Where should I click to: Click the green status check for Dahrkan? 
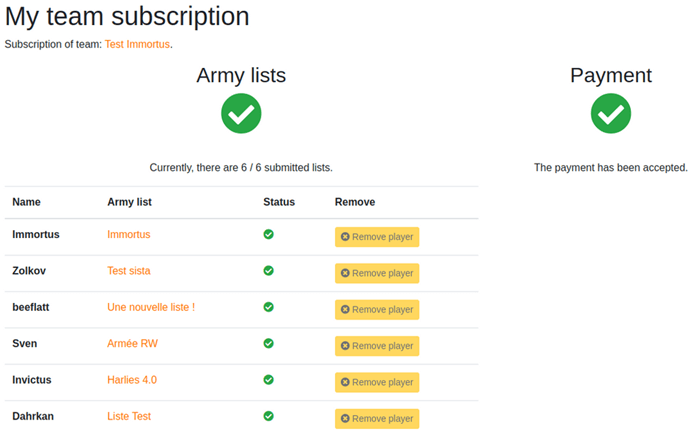pos(268,416)
